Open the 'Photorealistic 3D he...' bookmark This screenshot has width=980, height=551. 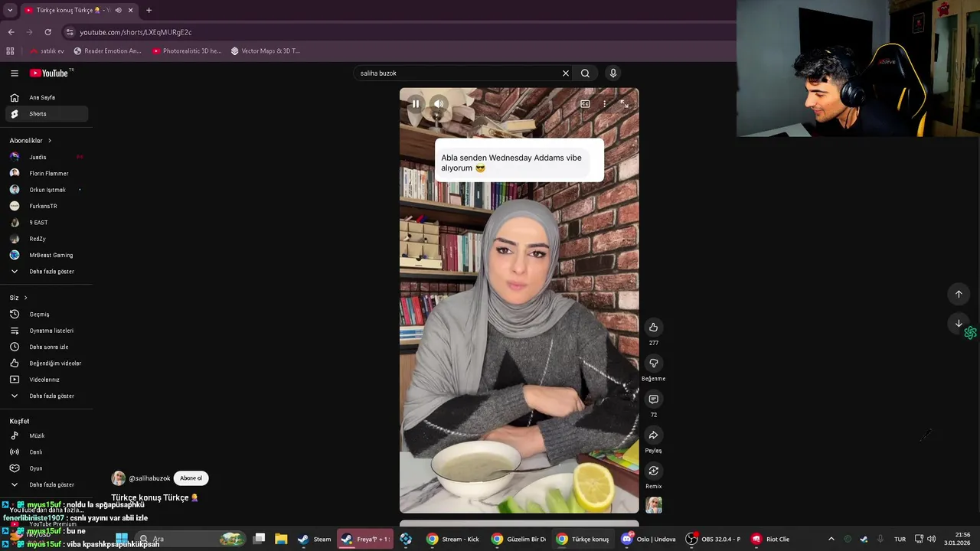click(x=187, y=51)
